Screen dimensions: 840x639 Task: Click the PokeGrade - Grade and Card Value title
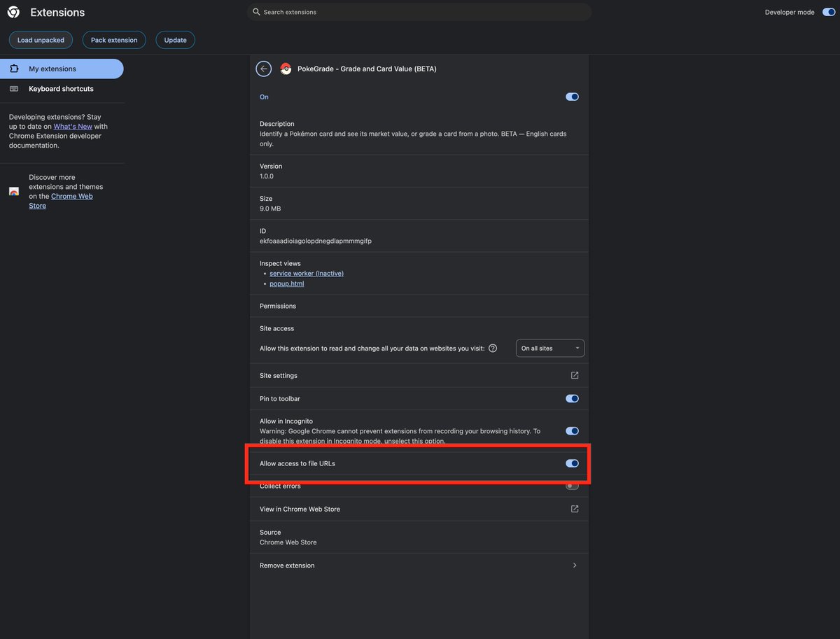pos(367,69)
